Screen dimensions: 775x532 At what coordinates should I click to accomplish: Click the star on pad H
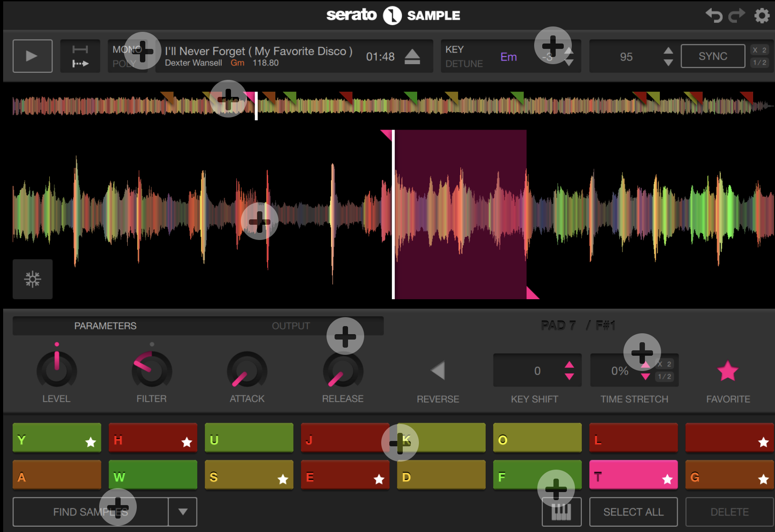pyautogui.click(x=187, y=442)
